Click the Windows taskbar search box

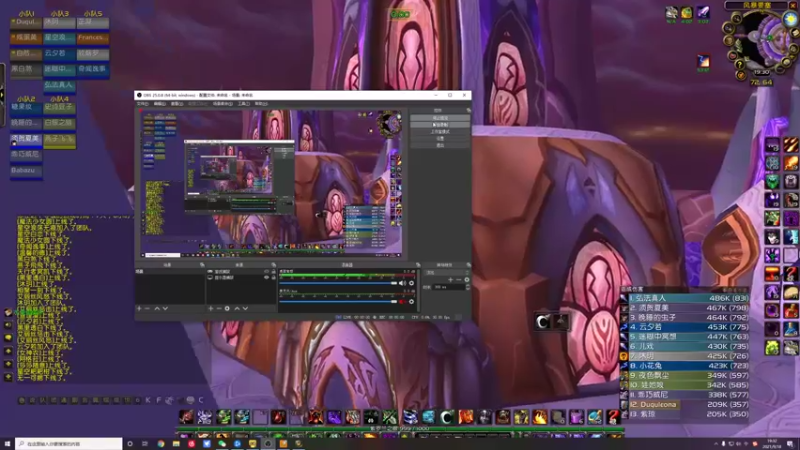(x=68, y=444)
